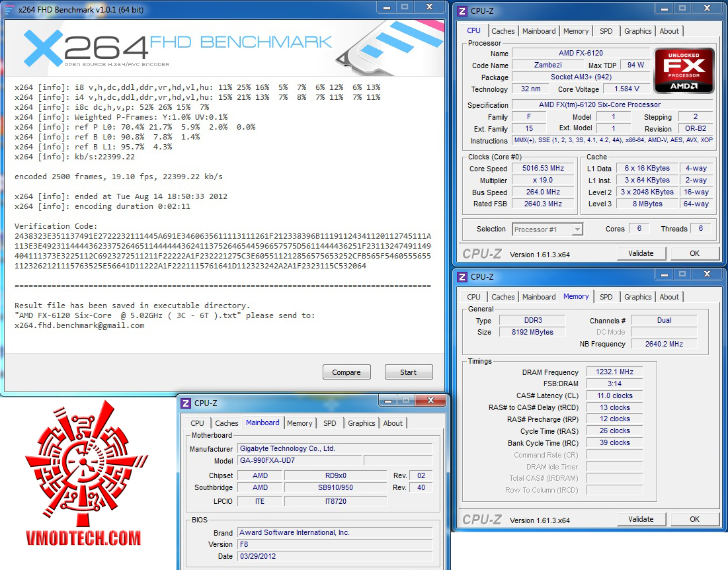Image resolution: width=728 pixels, height=570 pixels.
Task: Click the CPU-Z title bar icon in the Memory window
Action: click(462, 276)
